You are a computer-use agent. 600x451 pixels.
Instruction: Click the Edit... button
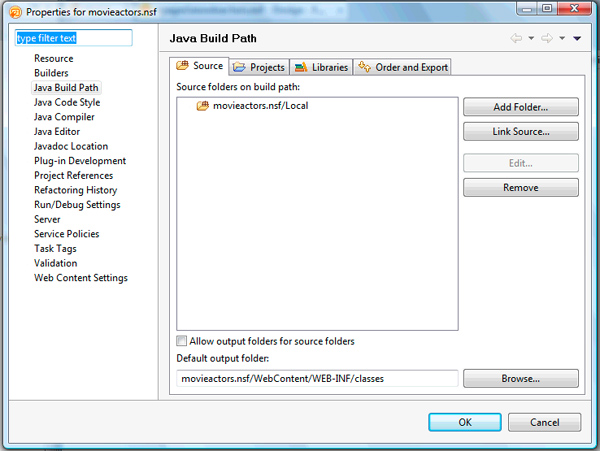point(521,163)
